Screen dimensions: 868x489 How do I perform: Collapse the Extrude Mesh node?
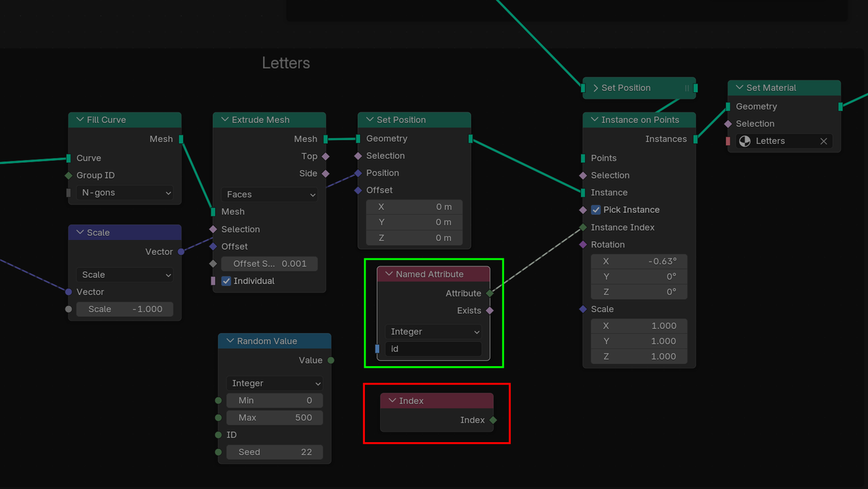pyautogui.click(x=224, y=120)
